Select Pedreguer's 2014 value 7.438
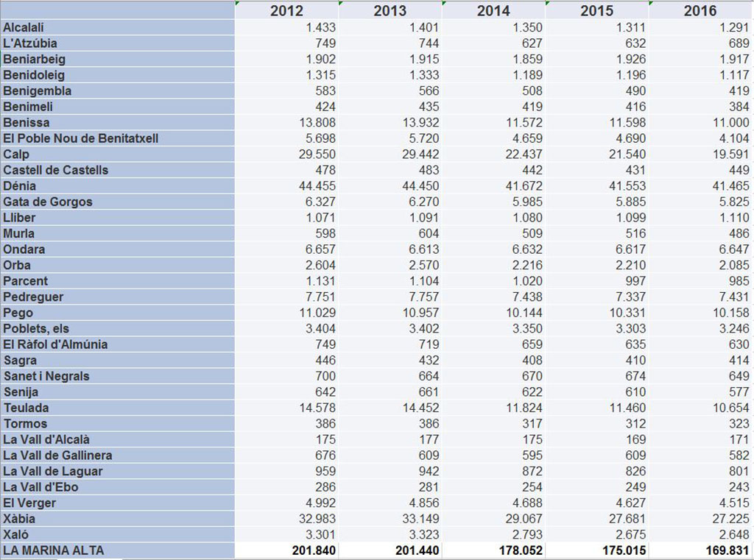Viewport: 754px width, 560px height. [493, 297]
